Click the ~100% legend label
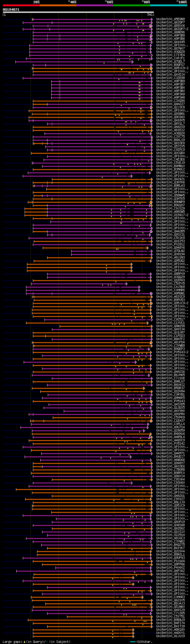Image resolution: width=190 pixels, height=644 pixels. (181, 2)
